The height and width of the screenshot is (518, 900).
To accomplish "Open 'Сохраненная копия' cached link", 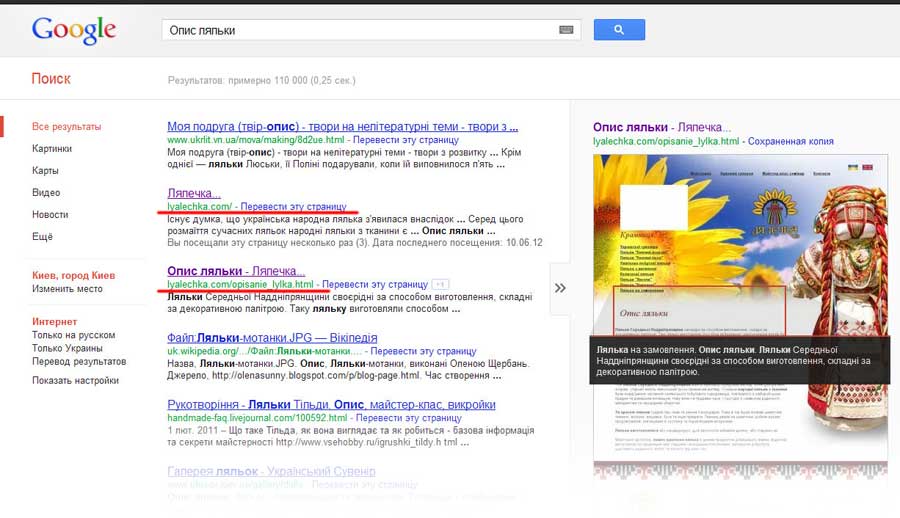I will pyautogui.click(x=790, y=141).
